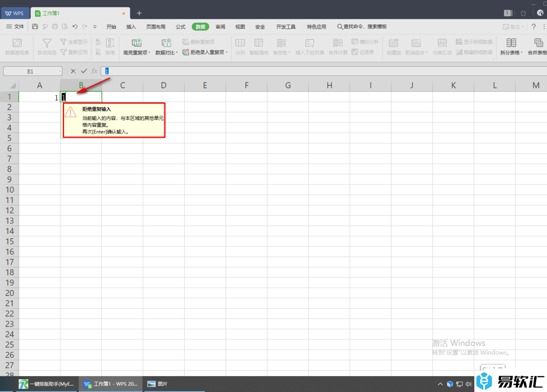The width and height of the screenshot is (547, 392).
Task: Click the 合并计算 icon
Action: [338, 43]
